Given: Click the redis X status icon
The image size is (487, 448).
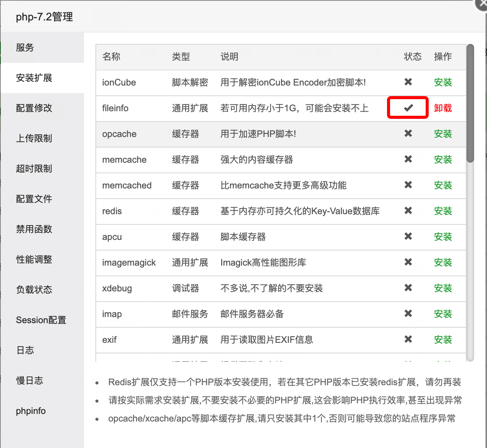Looking at the screenshot, I should pyautogui.click(x=408, y=211).
